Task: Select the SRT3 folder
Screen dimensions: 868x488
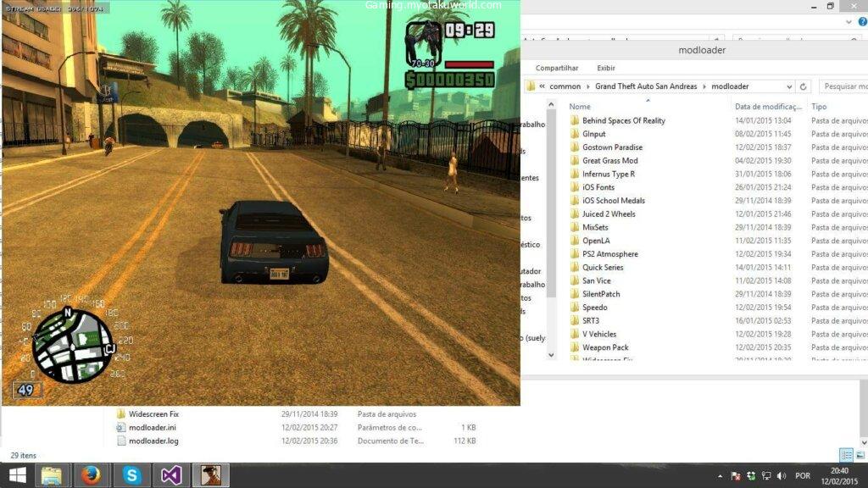Action: click(x=591, y=320)
